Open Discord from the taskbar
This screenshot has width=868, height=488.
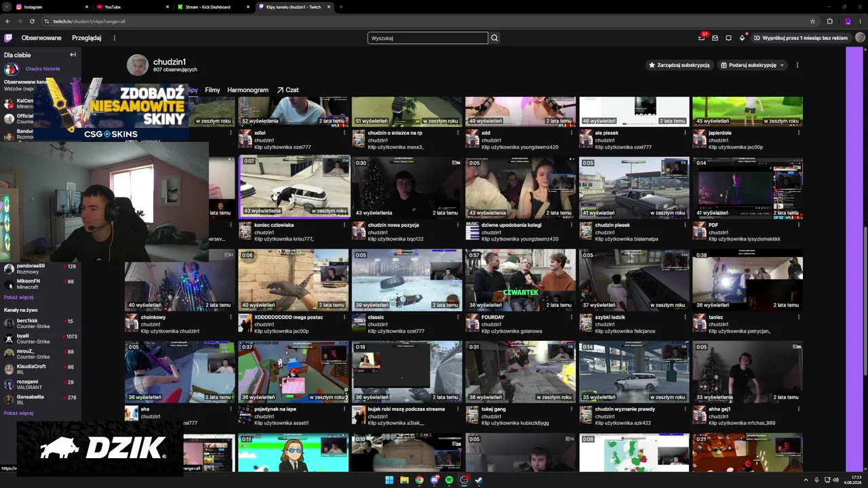click(x=434, y=480)
